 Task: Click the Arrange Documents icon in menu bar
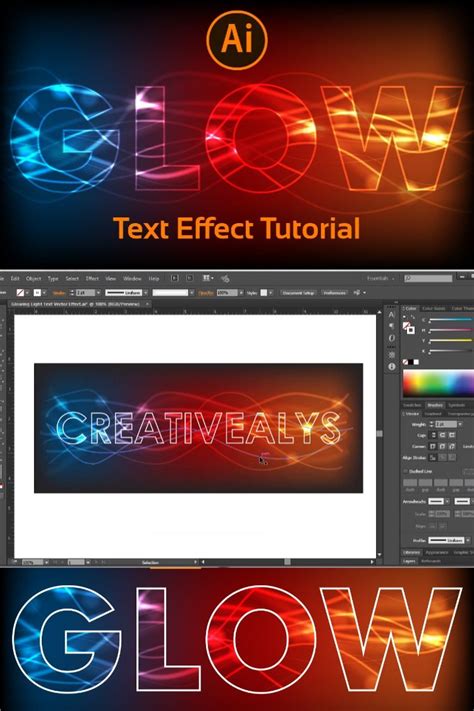click(x=208, y=278)
